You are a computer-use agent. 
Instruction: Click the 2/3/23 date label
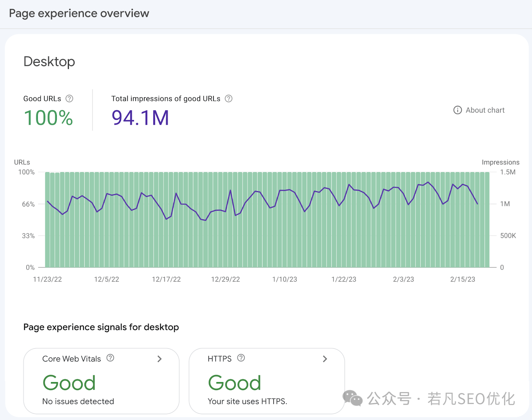403,279
